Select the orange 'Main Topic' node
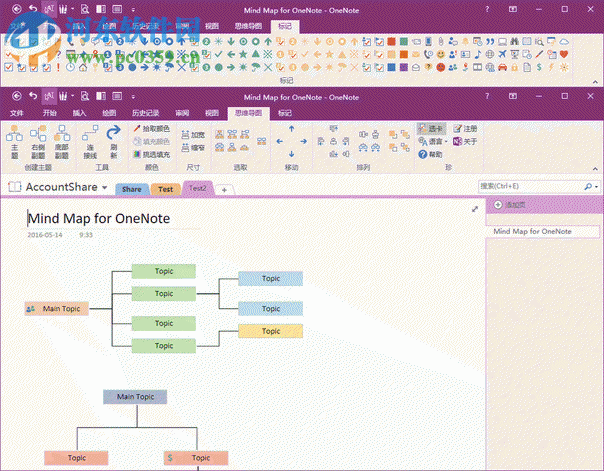Image resolution: width=604 pixels, height=471 pixels. click(x=57, y=308)
